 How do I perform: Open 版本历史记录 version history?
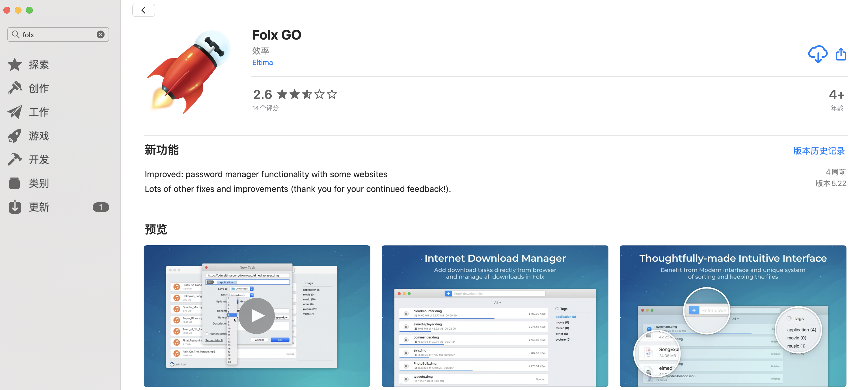(819, 151)
